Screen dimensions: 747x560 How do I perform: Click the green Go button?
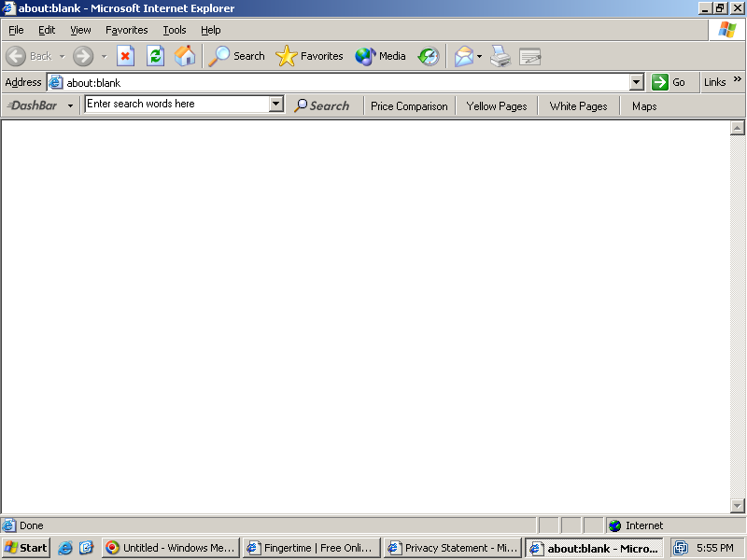[x=669, y=82]
